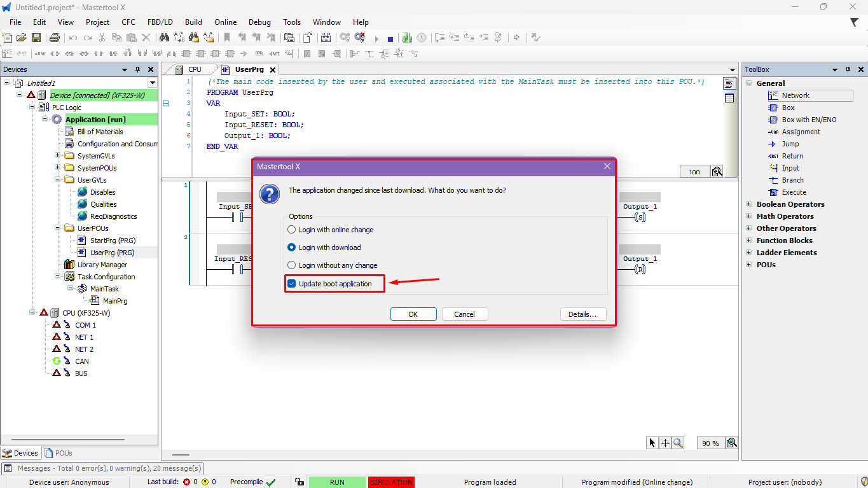Click the zoom magnifier beside 90 %
The image size is (868, 488).
[732, 443]
